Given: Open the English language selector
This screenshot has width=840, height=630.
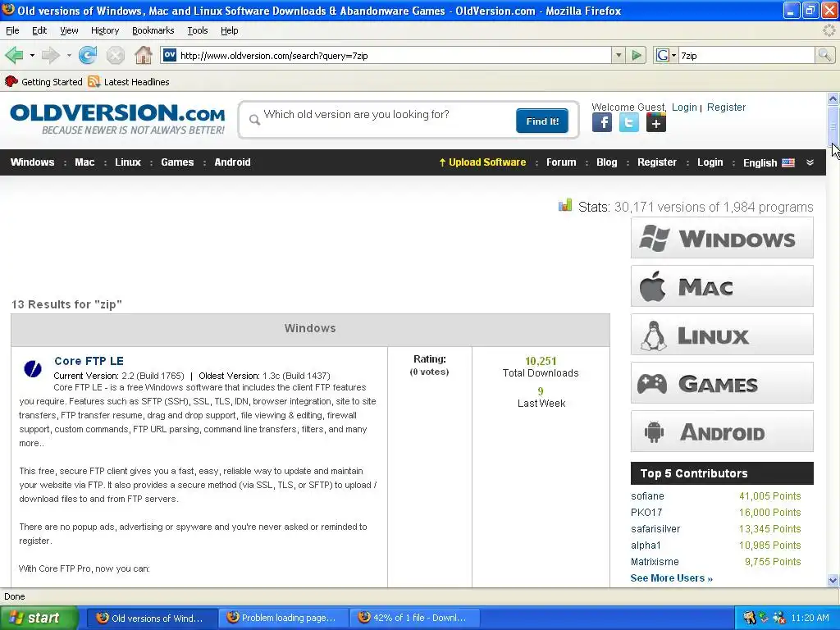Looking at the screenshot, I should tap(768, 163).
